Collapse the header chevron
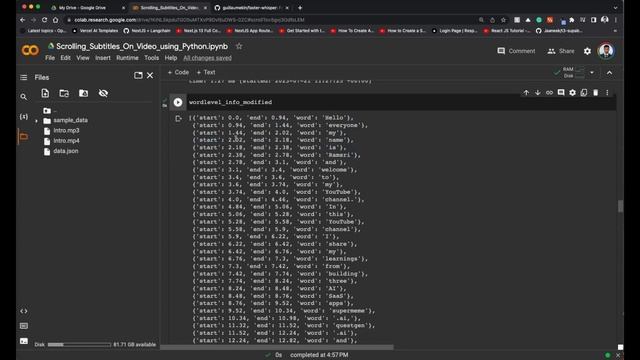The image size is (640, 360). [609, 73]
